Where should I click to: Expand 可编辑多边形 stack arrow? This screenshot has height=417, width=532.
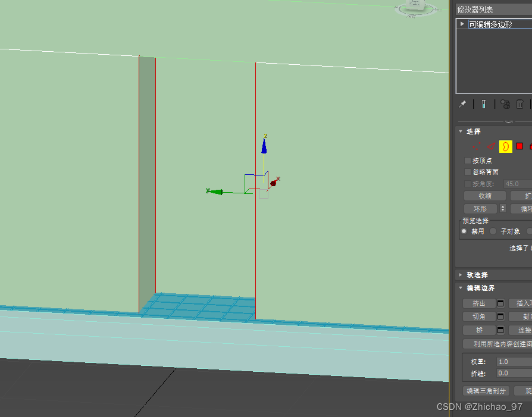point(462,24)
